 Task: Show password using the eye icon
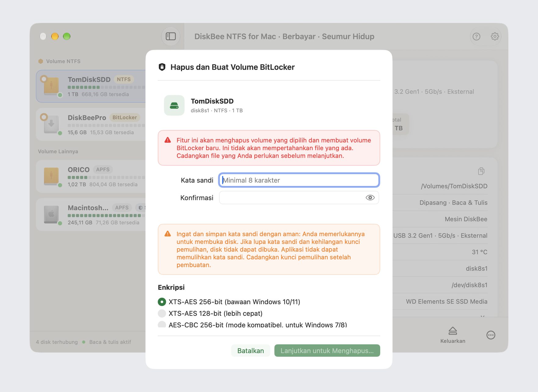coord(370,198)
